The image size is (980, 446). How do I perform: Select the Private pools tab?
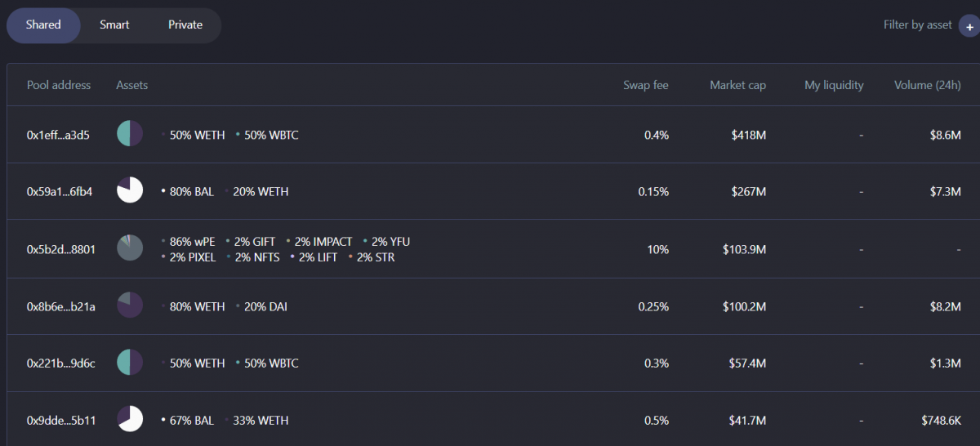pyautogui.click(x=185, y=25)
